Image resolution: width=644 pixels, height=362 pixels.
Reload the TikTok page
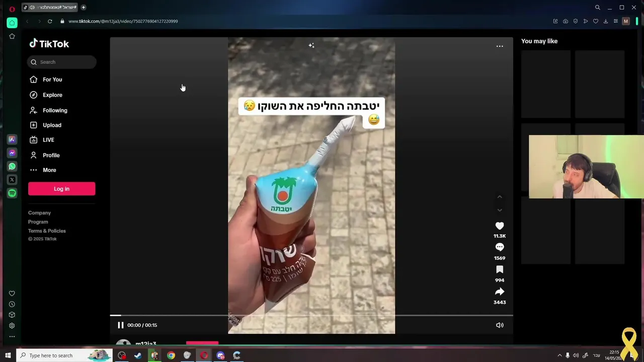pos(50,21)
